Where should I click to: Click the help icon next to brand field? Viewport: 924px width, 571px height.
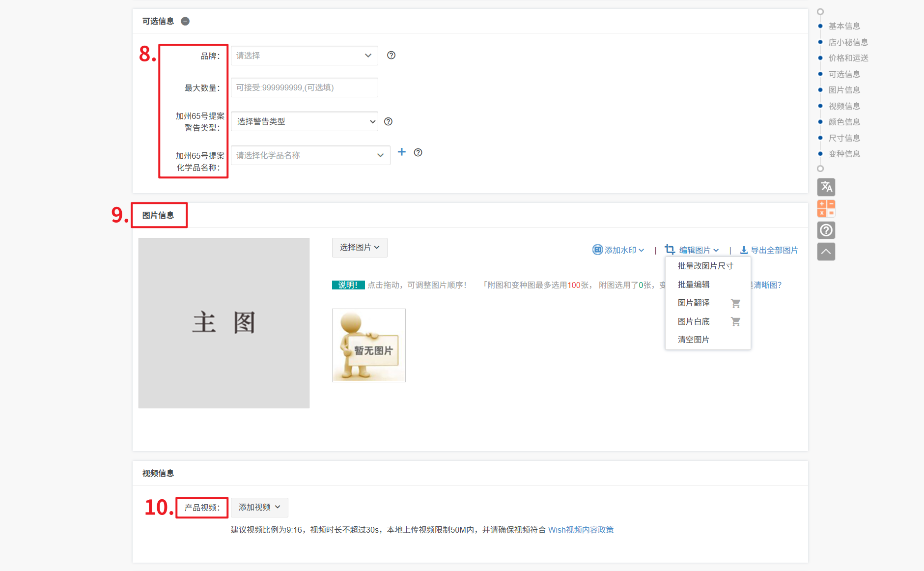pyautogui.click(x=391, y=56)
